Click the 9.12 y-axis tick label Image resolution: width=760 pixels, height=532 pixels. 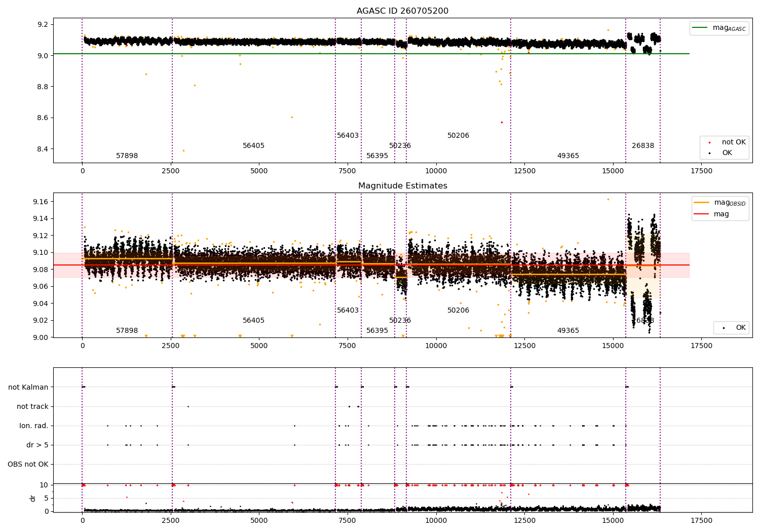(x=41, y=236)
